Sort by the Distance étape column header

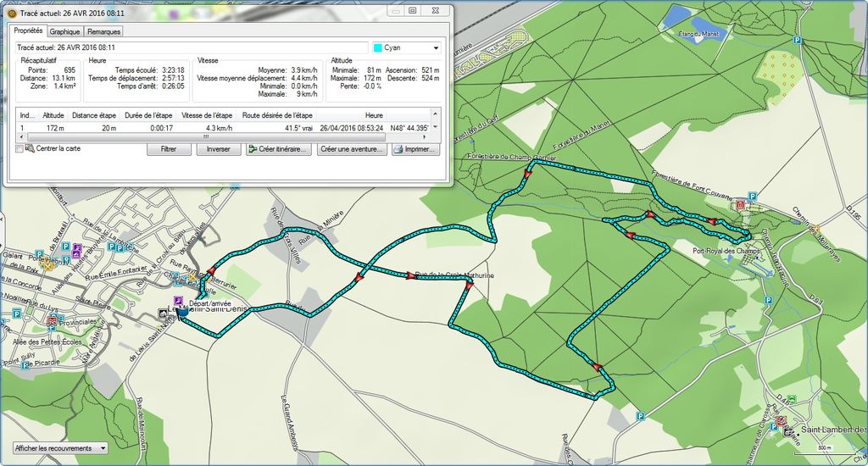click(x=93, y=115)
